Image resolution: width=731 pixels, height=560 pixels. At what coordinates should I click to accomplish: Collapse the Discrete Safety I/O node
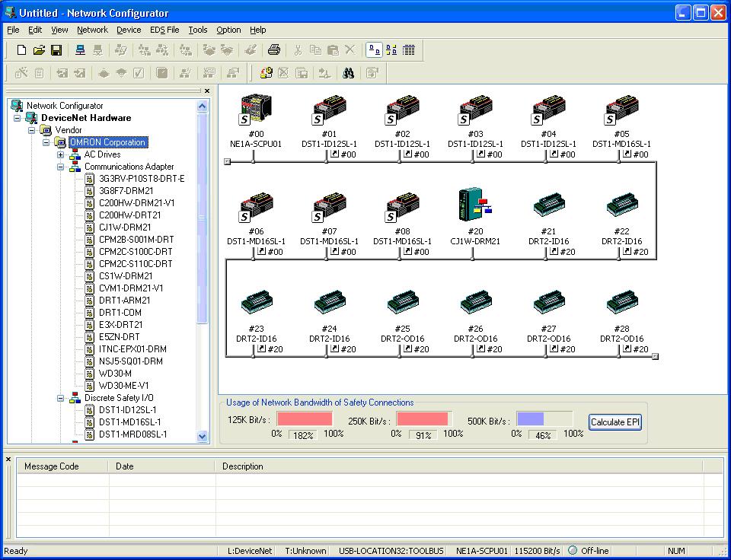pos(61,398)
